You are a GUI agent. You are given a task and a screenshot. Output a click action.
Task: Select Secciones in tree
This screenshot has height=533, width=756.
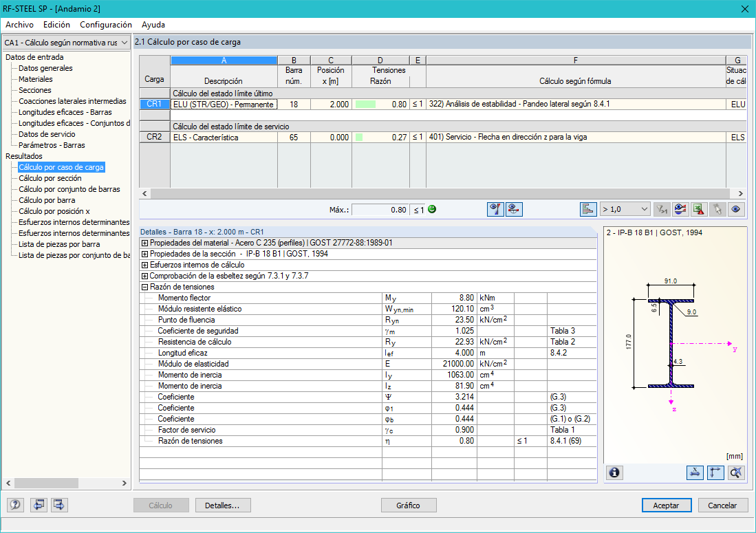[x=34, y=90]
